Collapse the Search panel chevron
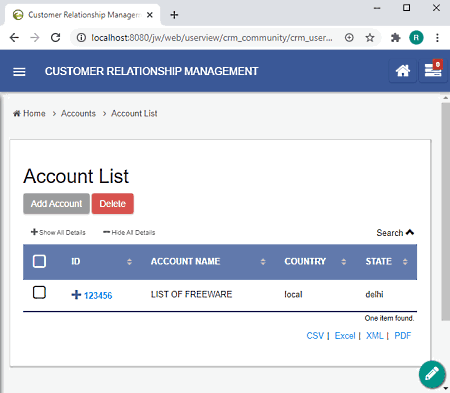 pos(410,232)
